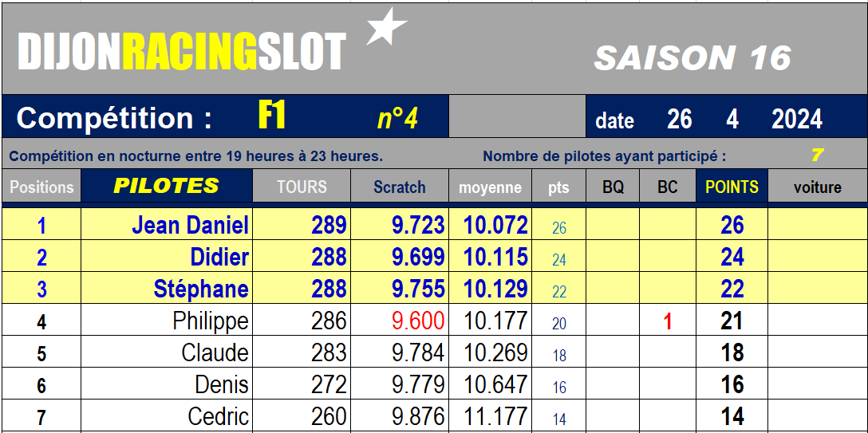Click the moyenne column header
Screen dimensions: 868x433
490,187
